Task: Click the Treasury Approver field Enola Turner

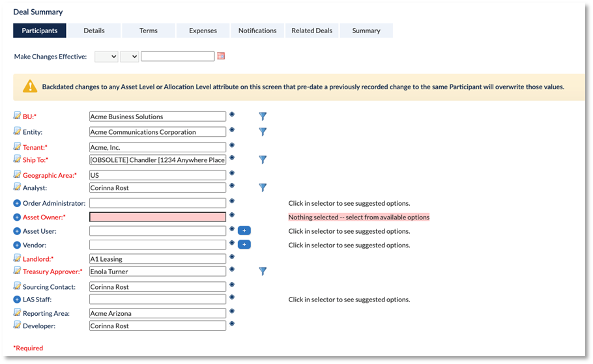Action: [158, 272]
